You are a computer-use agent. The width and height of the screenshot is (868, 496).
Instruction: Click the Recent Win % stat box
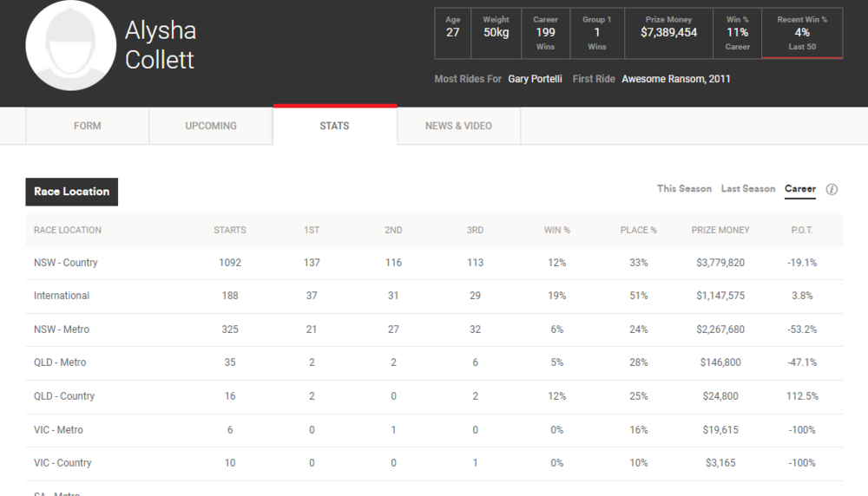point(801,33)
